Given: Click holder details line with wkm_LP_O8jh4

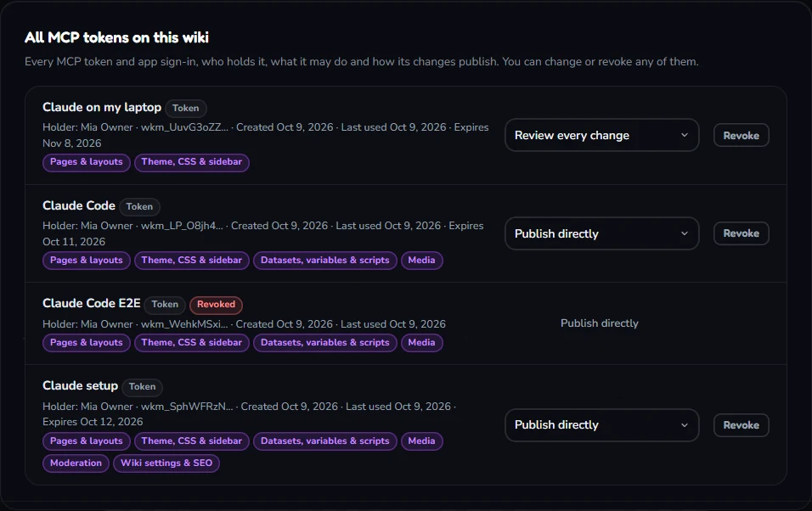Looking at the screenshot, I should [263, 233].
